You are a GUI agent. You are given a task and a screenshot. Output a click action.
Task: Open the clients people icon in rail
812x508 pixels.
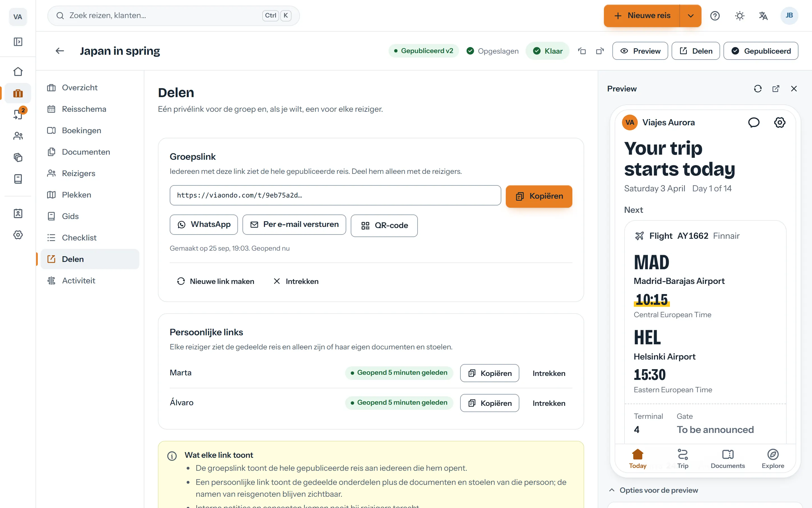[x=18, y=136]
